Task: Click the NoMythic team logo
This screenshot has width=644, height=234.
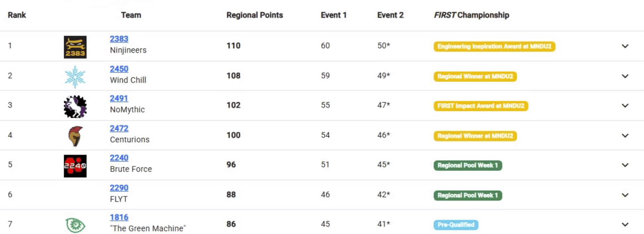Action: [75, 106]
